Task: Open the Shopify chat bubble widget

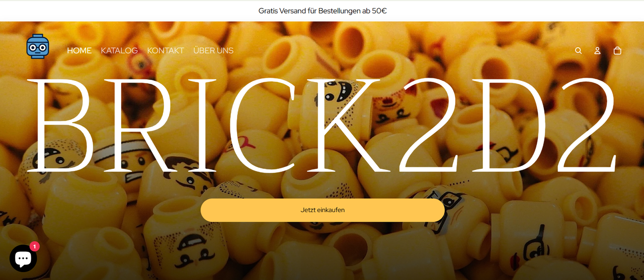Action: click(23, 258)
